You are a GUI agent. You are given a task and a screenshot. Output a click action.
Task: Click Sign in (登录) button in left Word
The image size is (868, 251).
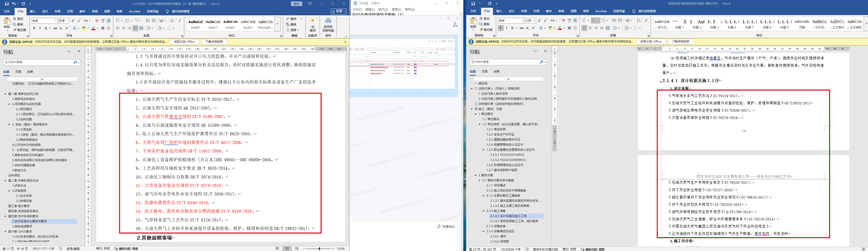click(297, 4)
